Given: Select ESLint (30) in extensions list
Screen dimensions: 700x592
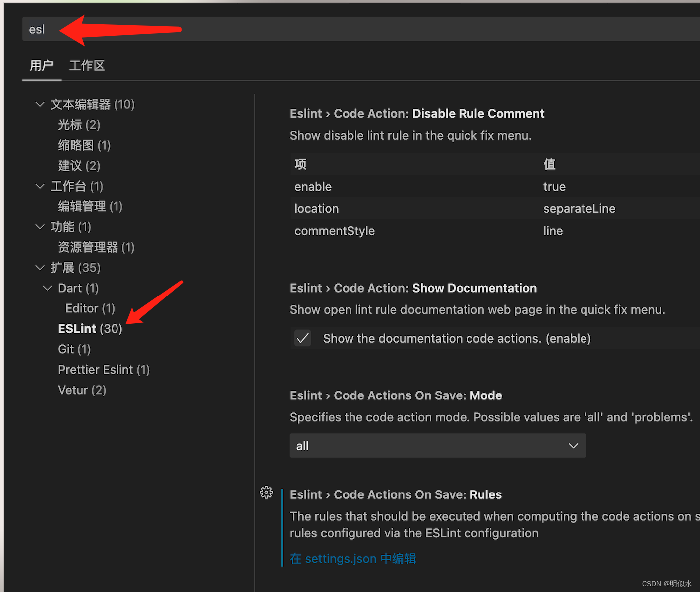Looking at the screenshot, I should tap(90, 329).
